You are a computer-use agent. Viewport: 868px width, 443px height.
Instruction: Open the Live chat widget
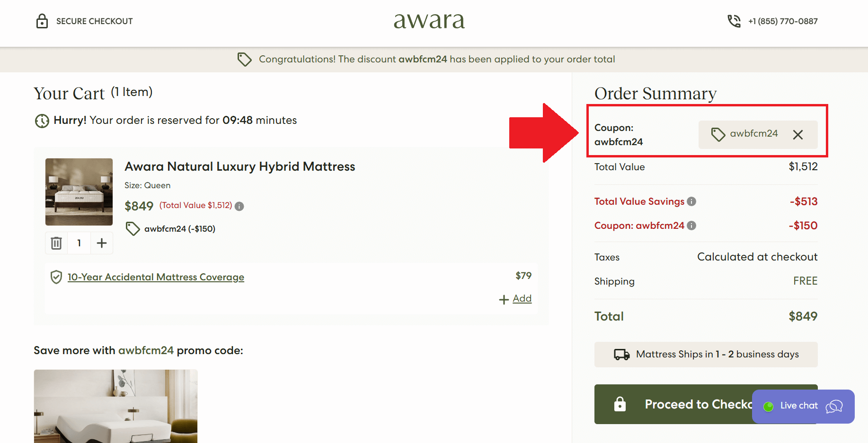(803, 406)
